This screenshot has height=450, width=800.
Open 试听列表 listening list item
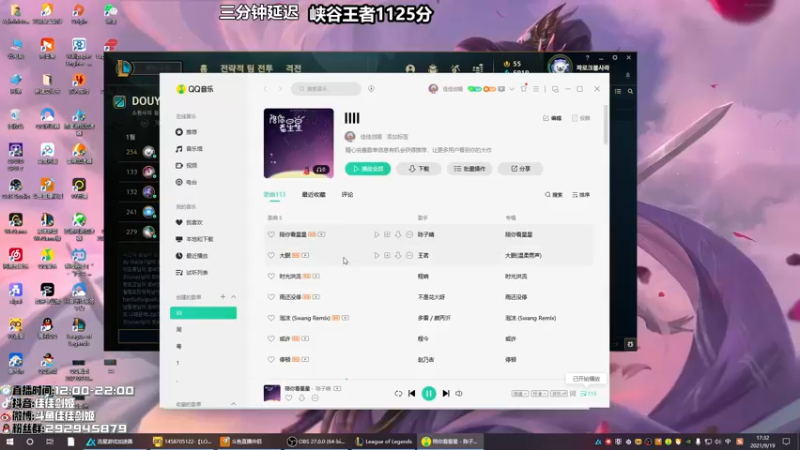(191, 273)
